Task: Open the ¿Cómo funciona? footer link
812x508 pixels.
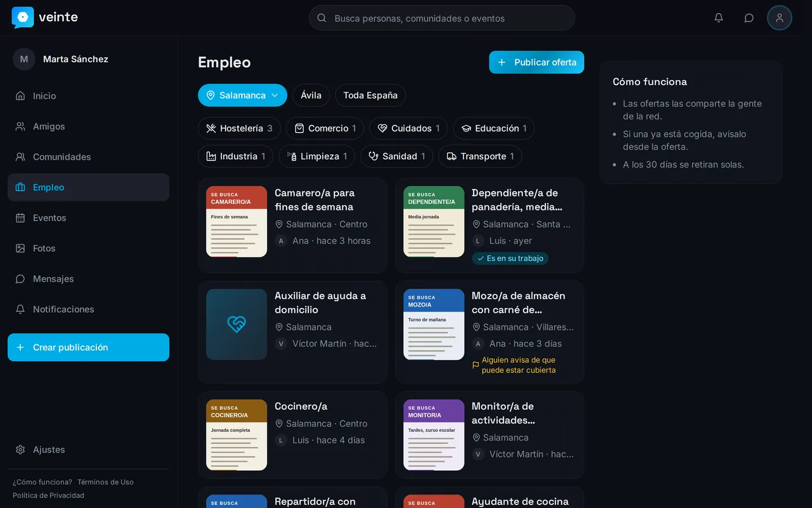Action: tap(42, 482)
